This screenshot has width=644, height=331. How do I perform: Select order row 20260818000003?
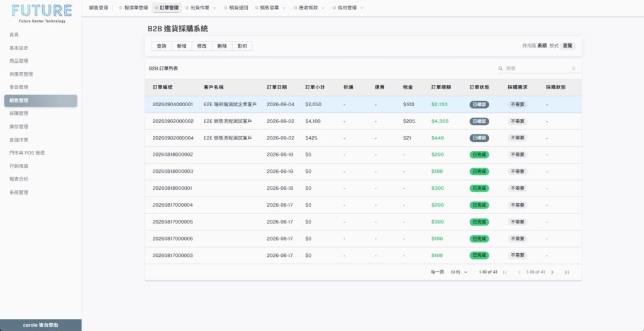pyautogui.click(x=363, y=171)
